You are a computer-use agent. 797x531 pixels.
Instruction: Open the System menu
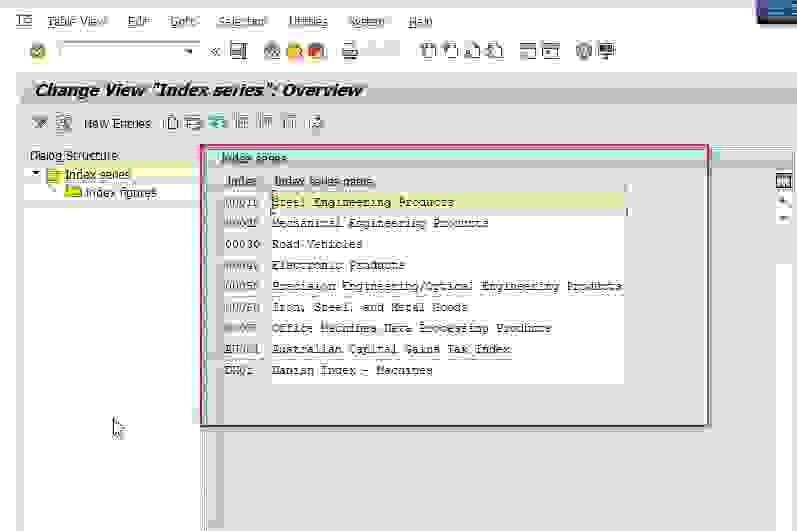[x=366, y=21]
